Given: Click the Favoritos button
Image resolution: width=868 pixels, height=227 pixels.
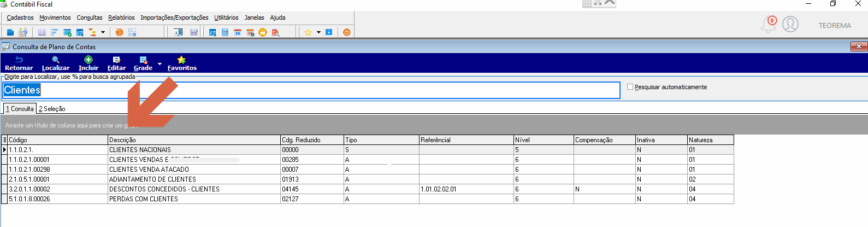Looking at the screenshot, I should [182, 63].
